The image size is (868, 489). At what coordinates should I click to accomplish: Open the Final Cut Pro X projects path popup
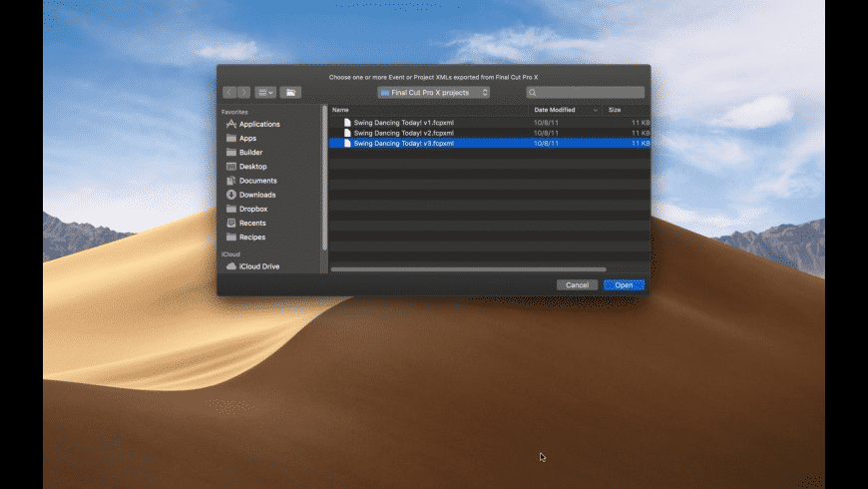(434, 93)
